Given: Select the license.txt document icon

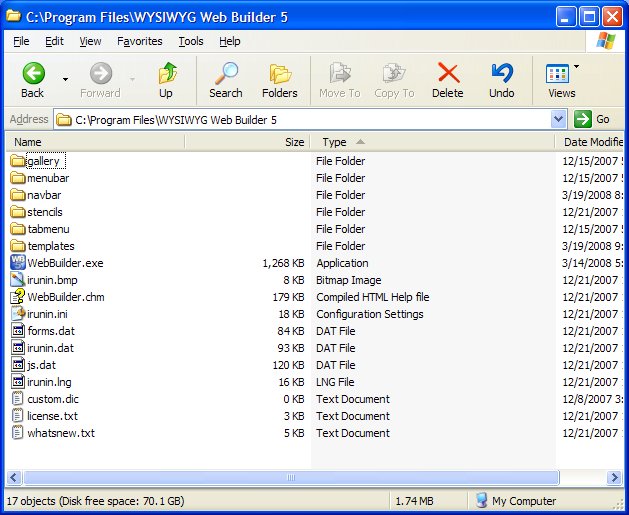Looking at the screenshot, I should (x=17, y=416).
